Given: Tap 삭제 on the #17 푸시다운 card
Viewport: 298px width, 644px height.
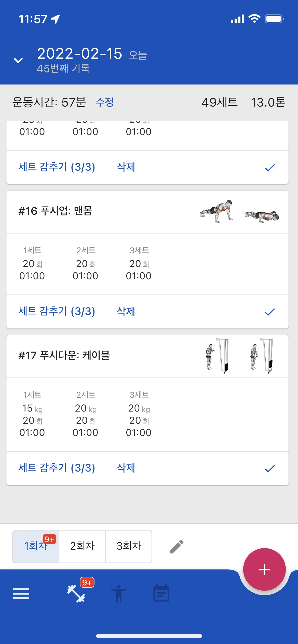Looking at the screenshot, I should pyautogui.click(x=126, y=468).
